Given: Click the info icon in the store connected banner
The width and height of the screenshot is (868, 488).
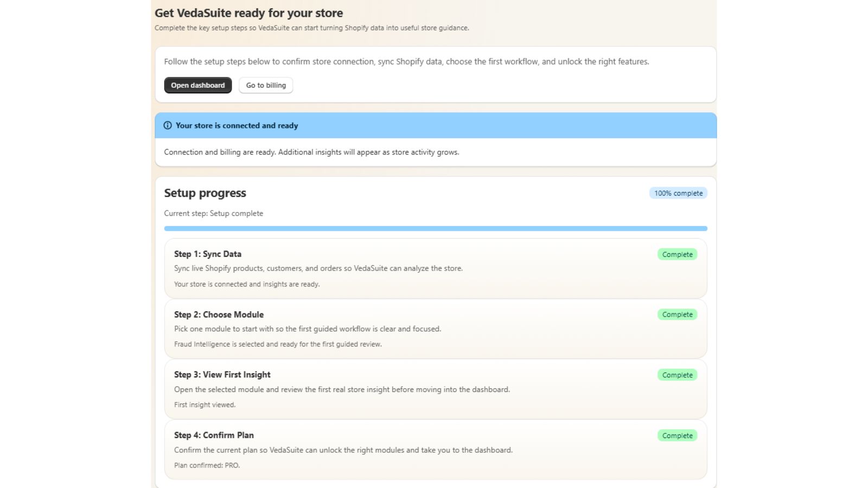Looking at the screenshot, I should [168, 125].
